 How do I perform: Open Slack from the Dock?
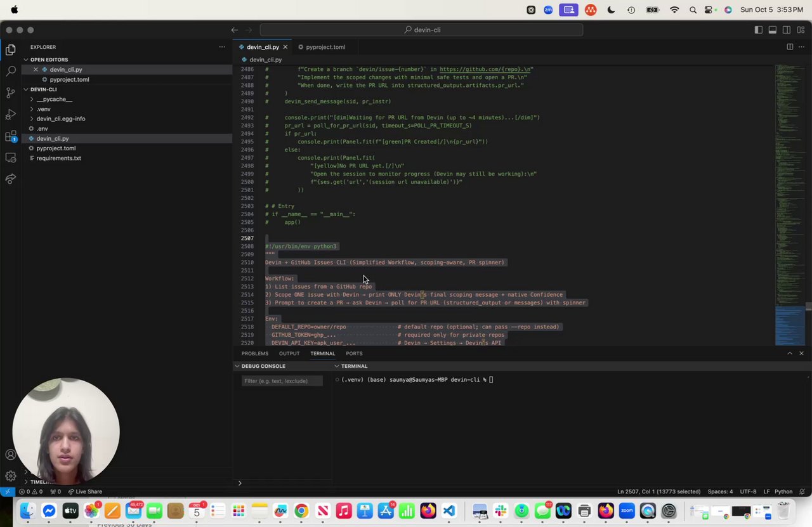point(501,511)
